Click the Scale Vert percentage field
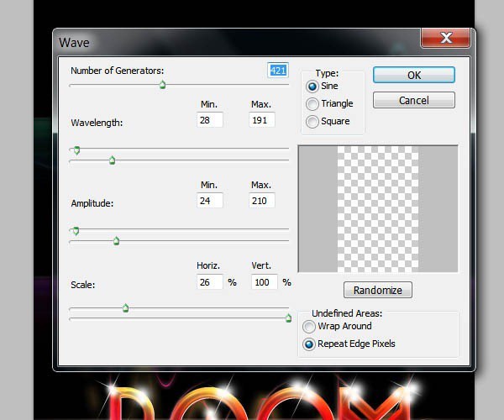504x420 pixels. tap(263, 282)
